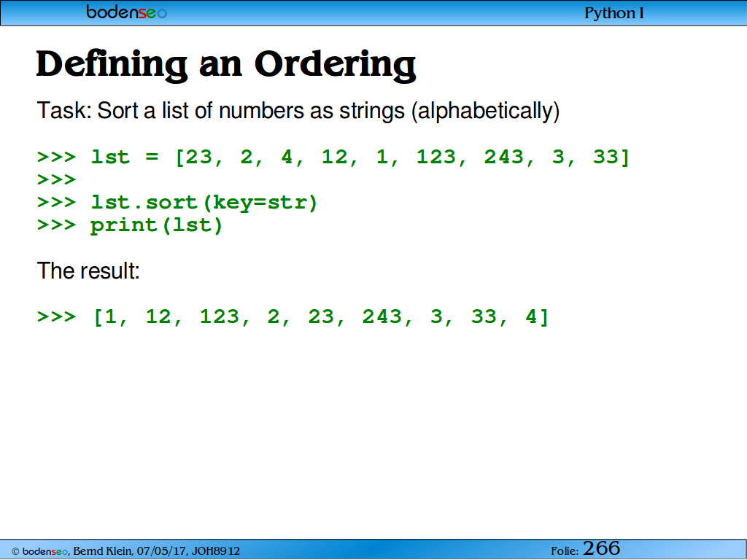
Task: Select the sorted result list output
Action: pyautogui.click(x=293, y=316)
